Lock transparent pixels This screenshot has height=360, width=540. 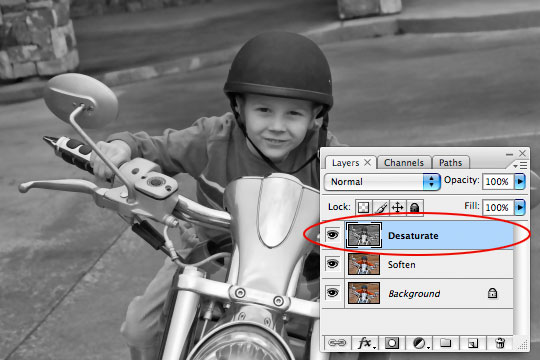[x=363, y=207]
